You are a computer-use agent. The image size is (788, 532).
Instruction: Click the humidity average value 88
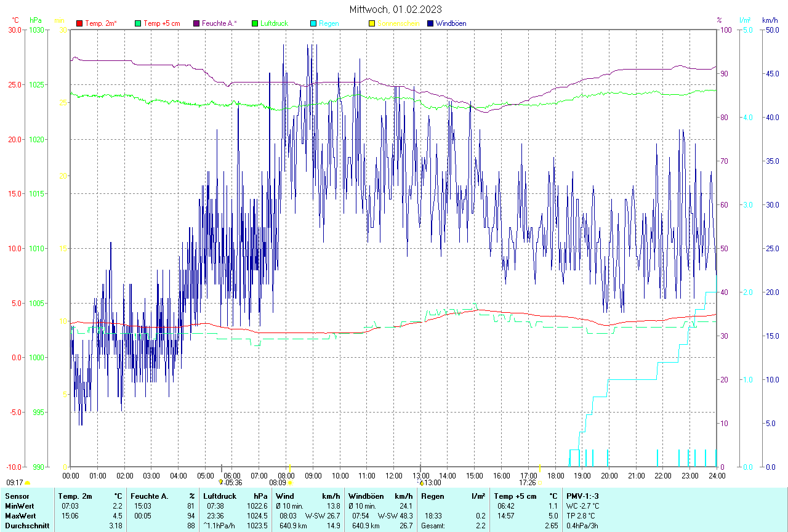pyautogui.click(x=191, y=526)
